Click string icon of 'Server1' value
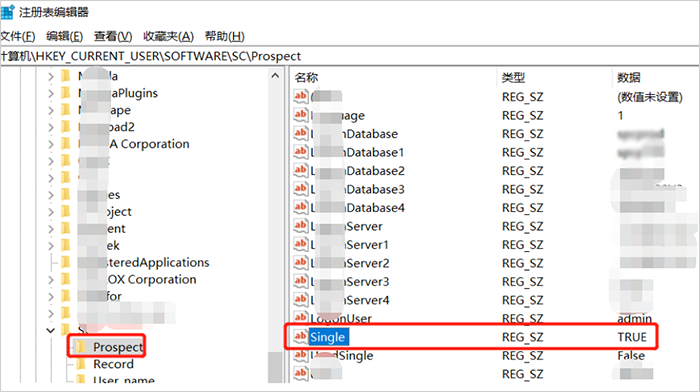Image resolution: width=700 pixels, height=392 pixels. click(x=300, y=244)
